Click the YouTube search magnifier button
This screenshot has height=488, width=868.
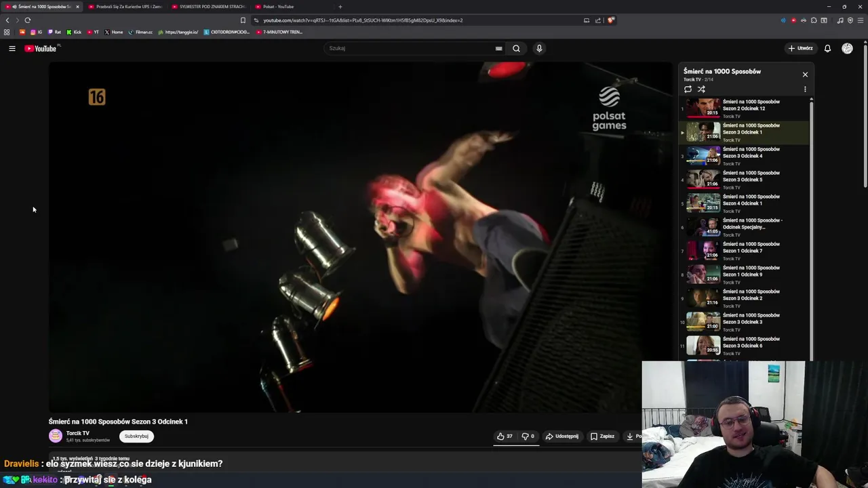(516, 48)
